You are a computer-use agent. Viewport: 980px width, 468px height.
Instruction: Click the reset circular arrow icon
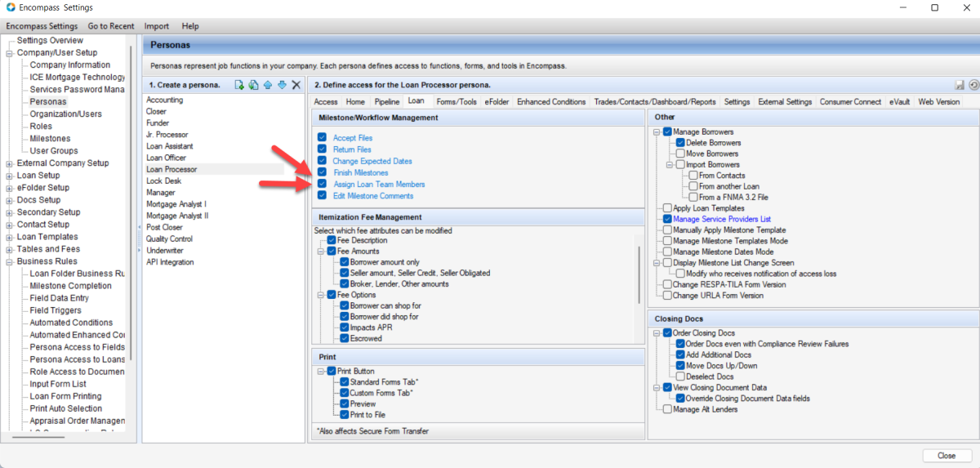973,85
